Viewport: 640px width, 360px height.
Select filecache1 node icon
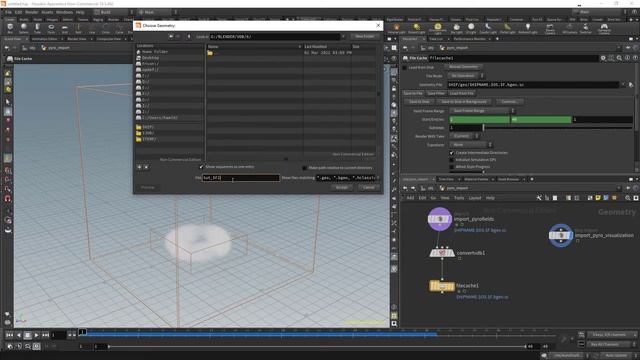442,286
